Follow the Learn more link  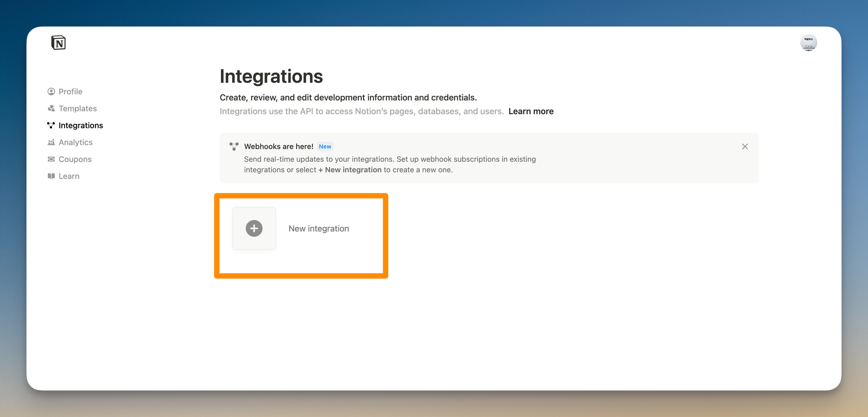(531, 111)
